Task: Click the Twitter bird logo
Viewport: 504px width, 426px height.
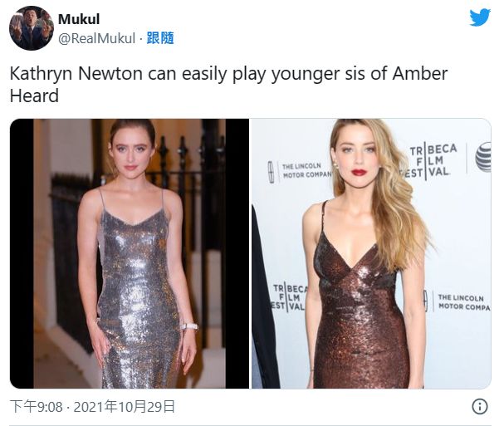Action: [x=480, y=17]
